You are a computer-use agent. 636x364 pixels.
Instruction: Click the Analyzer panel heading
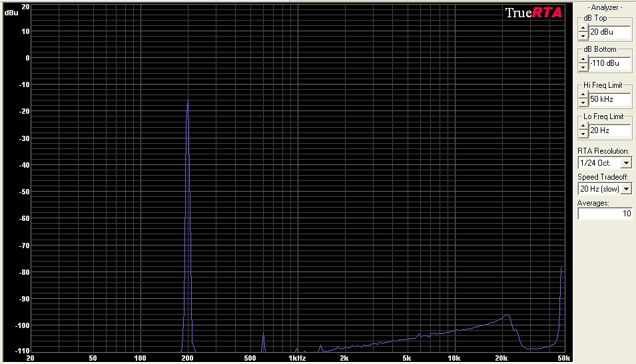605,7
